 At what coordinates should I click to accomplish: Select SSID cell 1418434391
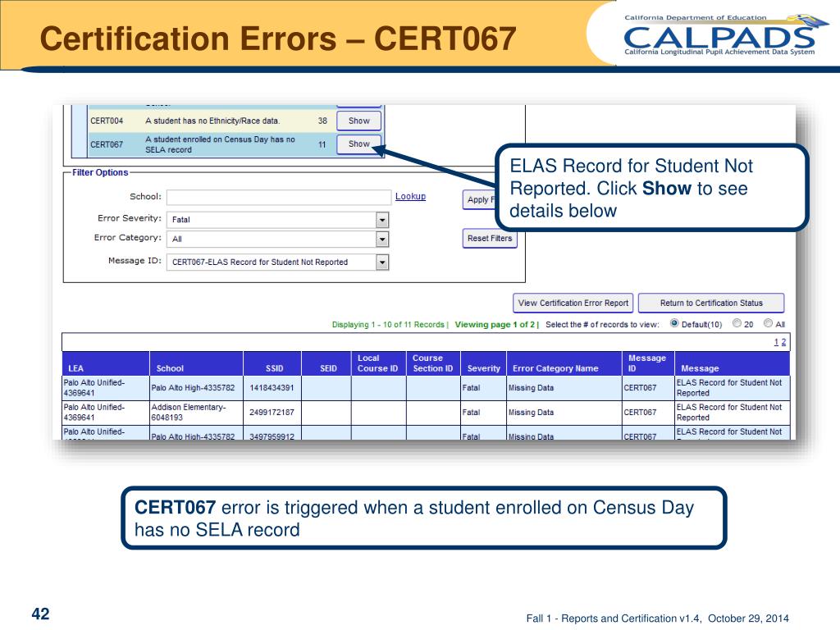tap(272, 388)
